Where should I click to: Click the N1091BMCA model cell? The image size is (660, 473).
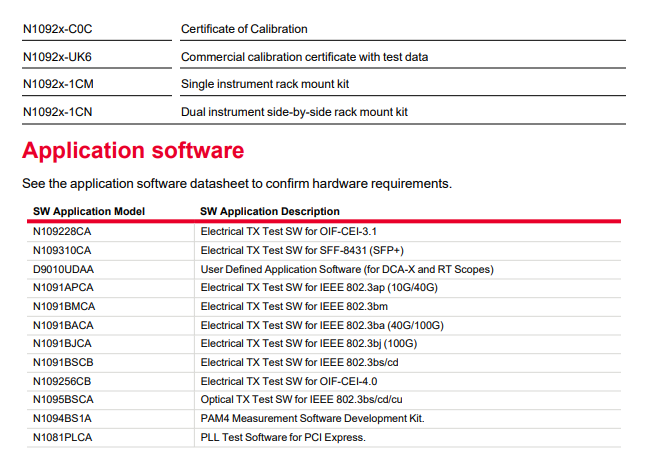pyautogui.click(x=64, y=306)
